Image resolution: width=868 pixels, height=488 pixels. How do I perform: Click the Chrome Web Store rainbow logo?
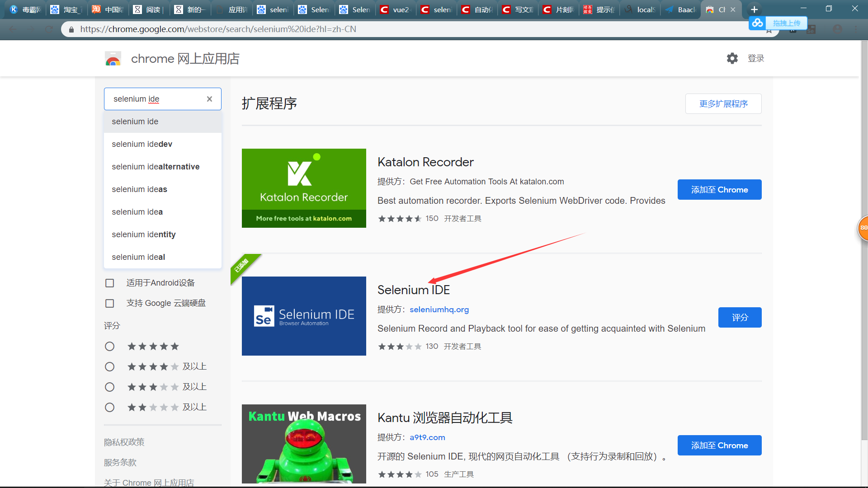113,59
